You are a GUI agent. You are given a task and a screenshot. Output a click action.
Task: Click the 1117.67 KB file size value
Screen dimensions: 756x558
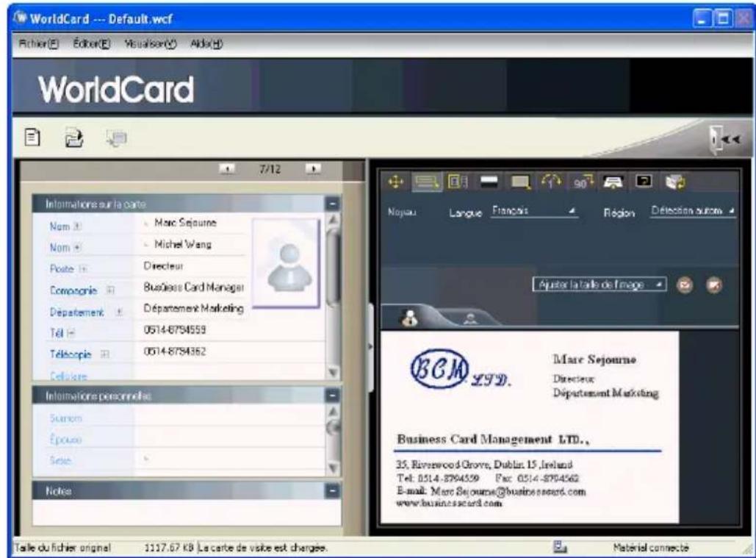pyautogui.click(x=169, y=548)
